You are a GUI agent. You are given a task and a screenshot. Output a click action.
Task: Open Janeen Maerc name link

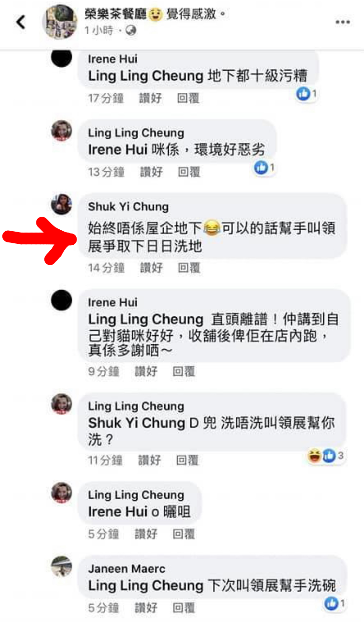[127, 569]
